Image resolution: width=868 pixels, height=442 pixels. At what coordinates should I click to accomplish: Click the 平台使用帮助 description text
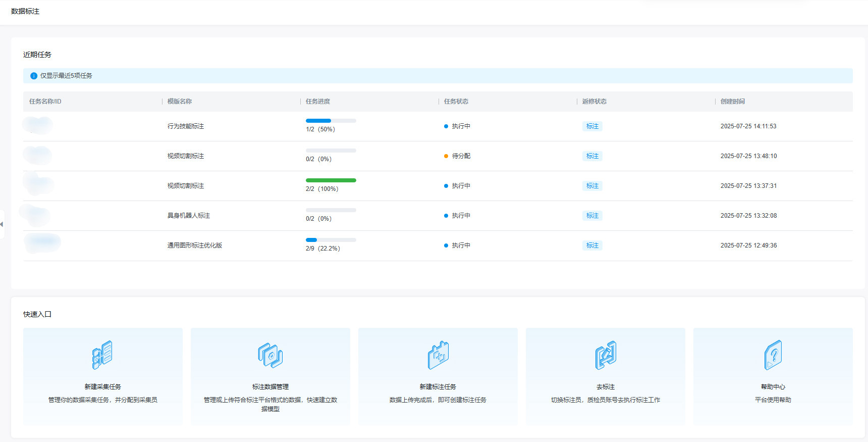[x=773, y=400]
